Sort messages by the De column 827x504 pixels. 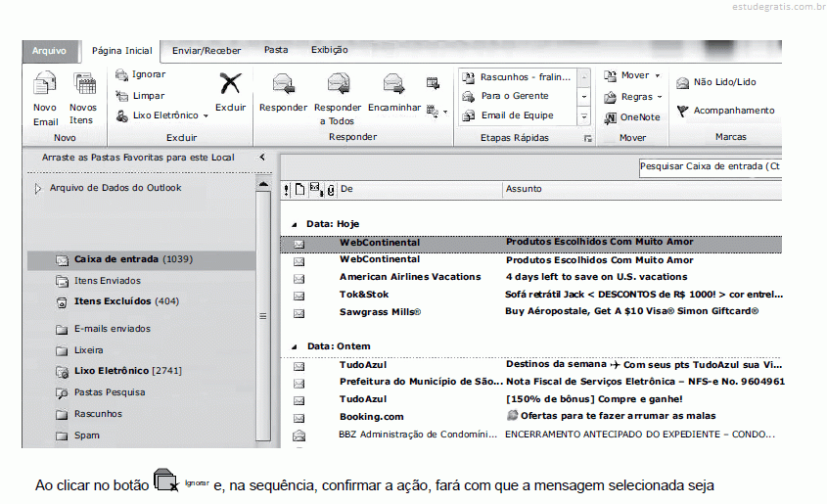[419, 189]
